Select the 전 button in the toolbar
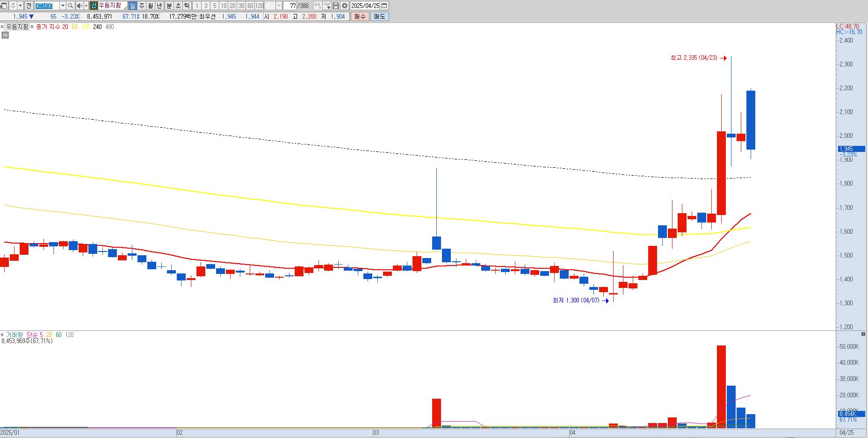The width and height of the screenshot is (868, 438). (x=29, y=6)
